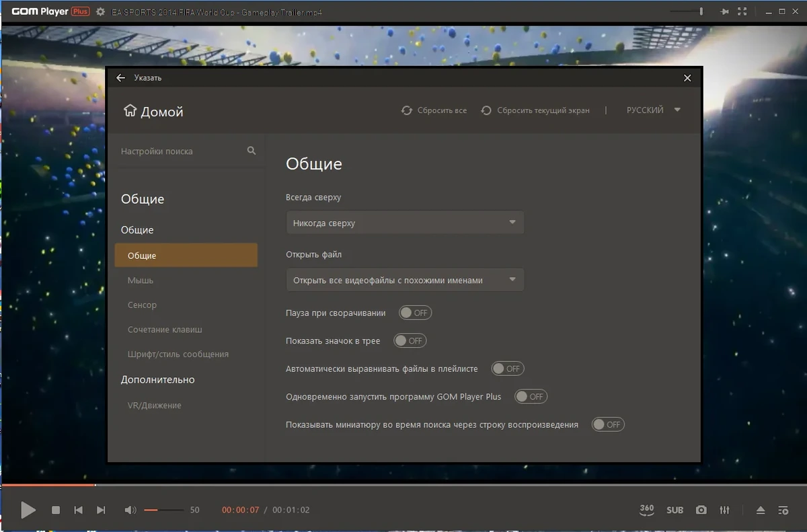The image size is (807, 532).
Task: Expand the 'Никогда сверху' dropdown
Action: click(405, 223)
